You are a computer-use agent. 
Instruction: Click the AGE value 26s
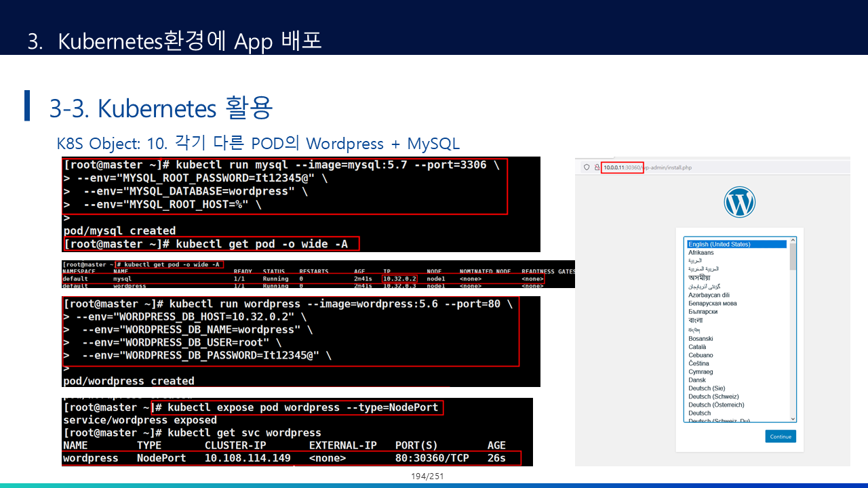coord(496,458)
